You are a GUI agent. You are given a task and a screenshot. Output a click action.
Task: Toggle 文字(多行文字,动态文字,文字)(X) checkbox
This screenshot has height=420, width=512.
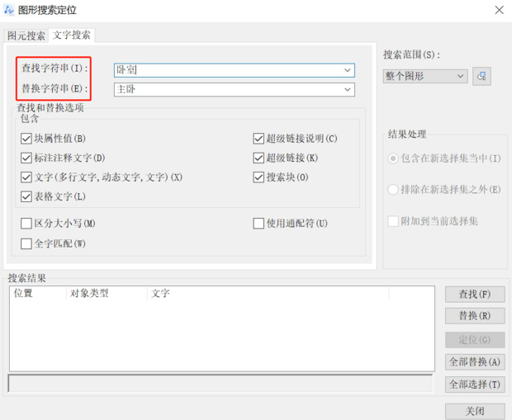[x=26, y=177]
